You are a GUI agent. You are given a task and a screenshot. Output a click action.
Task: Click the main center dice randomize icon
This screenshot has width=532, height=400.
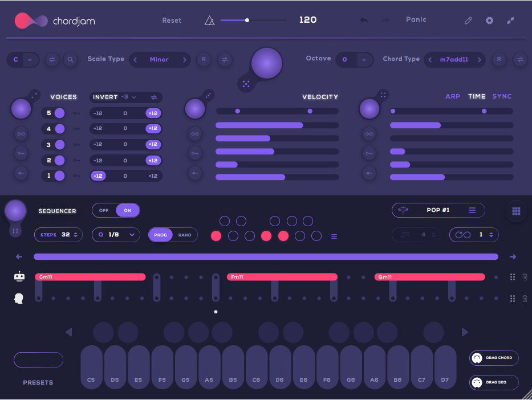pos(246,84)
